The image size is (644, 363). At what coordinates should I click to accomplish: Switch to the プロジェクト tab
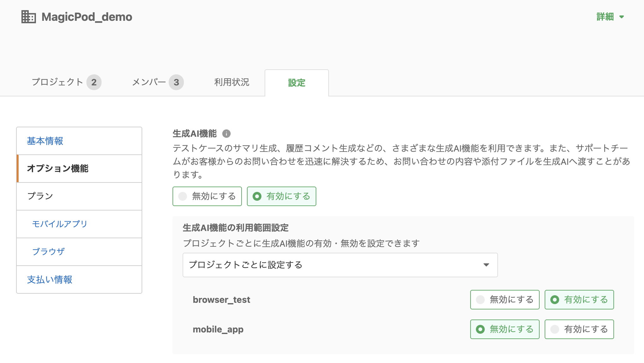[x=67, y=82]
